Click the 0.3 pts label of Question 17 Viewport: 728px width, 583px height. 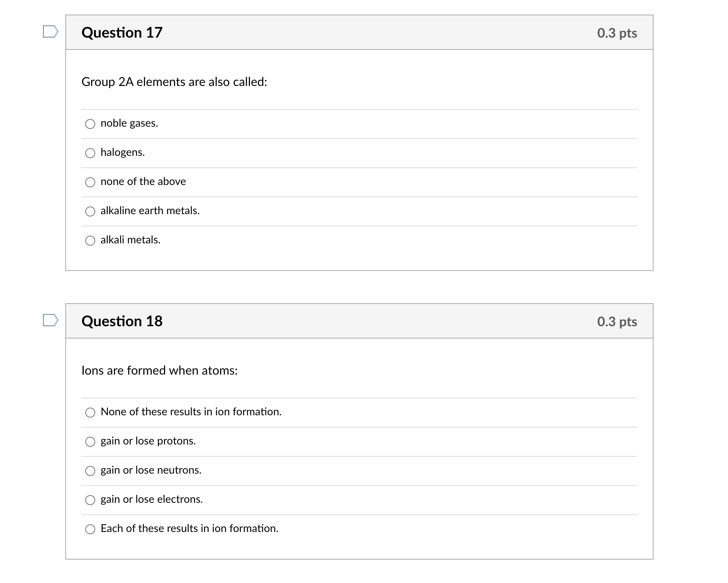tap(617, 33)
